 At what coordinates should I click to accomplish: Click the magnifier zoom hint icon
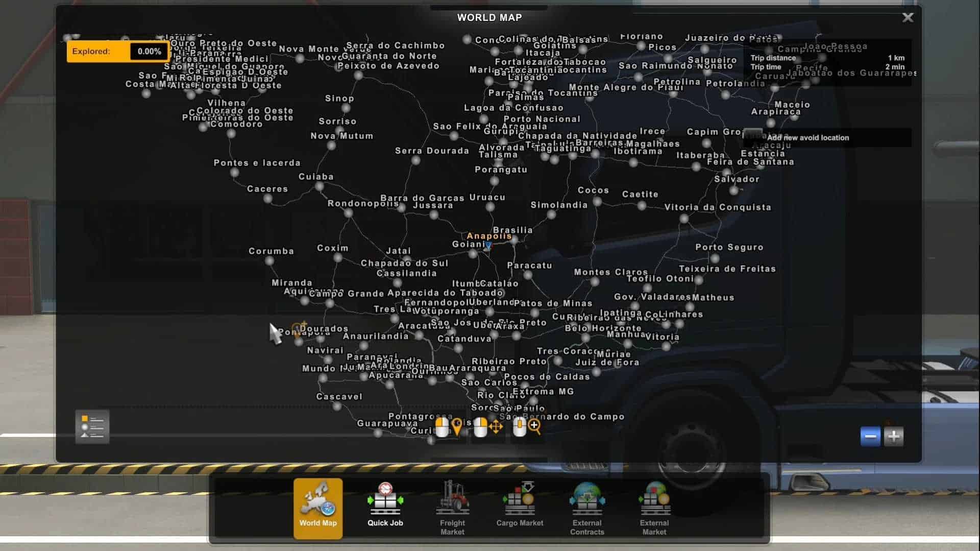click(534, 427)
